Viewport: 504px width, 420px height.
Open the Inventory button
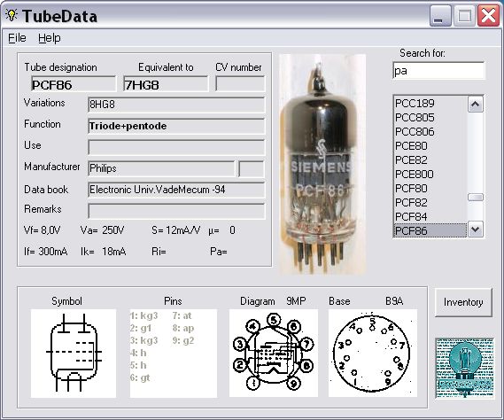tap(463, 302)
